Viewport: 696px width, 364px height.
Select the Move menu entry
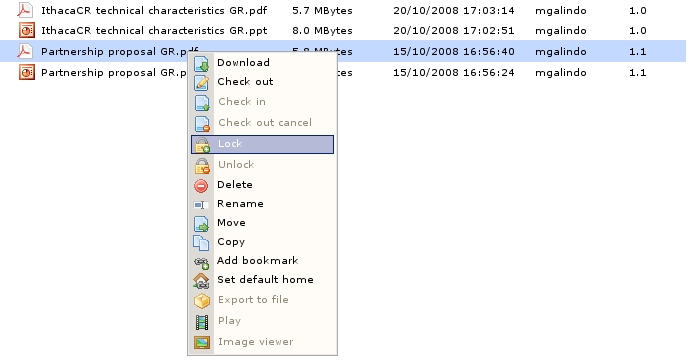click(x=231, y=223)
